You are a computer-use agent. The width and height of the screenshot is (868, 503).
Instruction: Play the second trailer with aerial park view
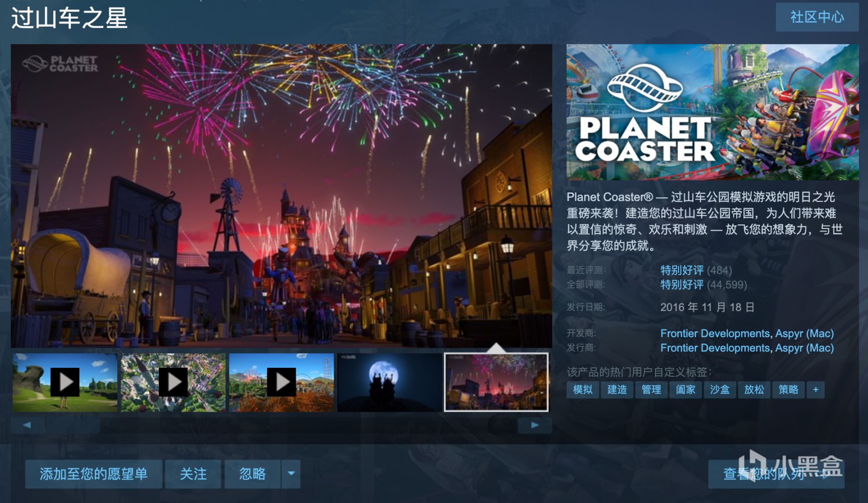[x=173, y=382]
